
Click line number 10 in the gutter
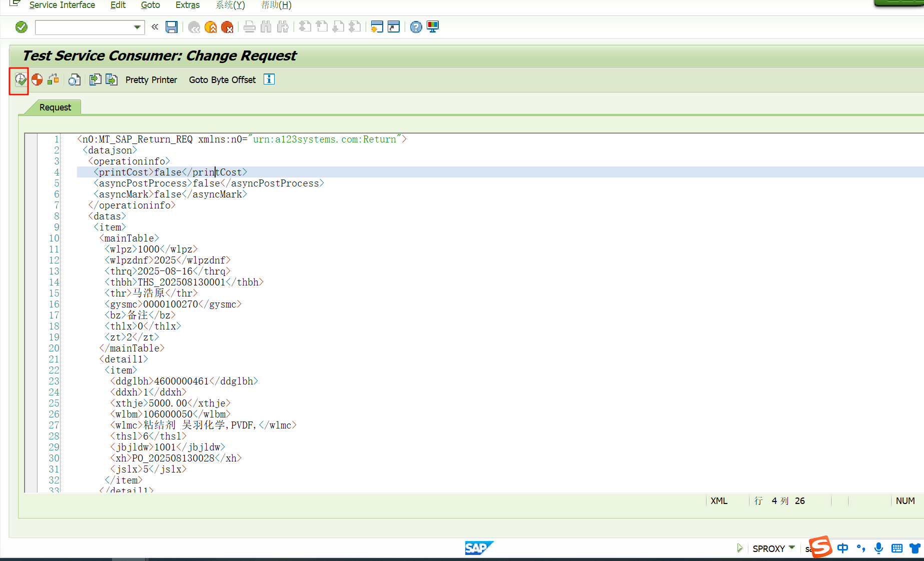[54, 238]
